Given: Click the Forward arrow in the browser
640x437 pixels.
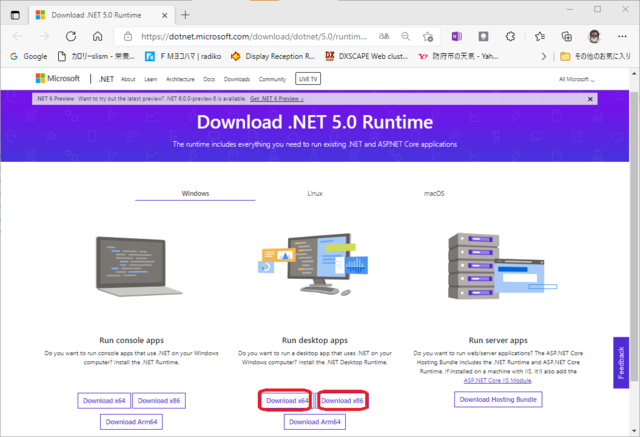Looking at the screenshot, I should (x=44, y=36).
